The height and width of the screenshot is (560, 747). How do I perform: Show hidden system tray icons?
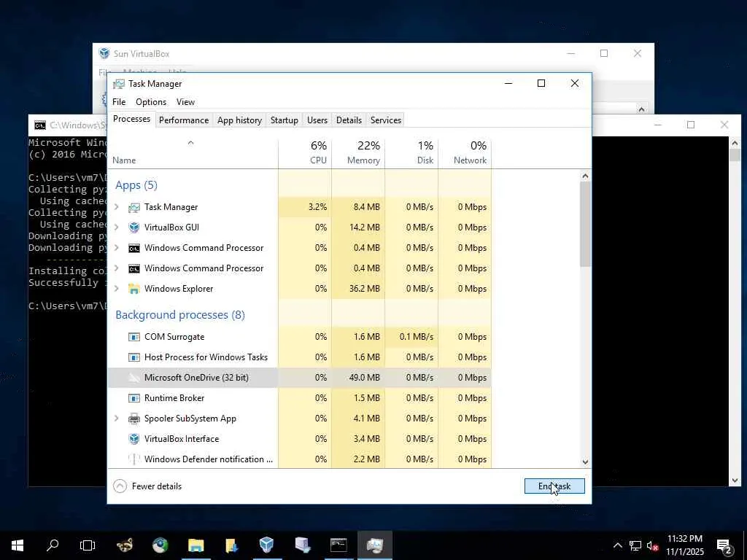click(x=617, y=545)
